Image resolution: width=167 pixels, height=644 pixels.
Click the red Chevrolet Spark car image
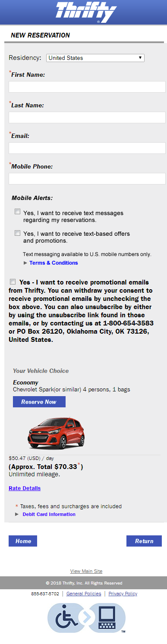tap(56, 432)
